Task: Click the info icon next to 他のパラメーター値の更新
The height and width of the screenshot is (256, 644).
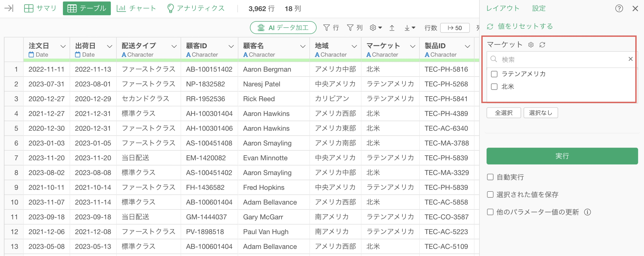Action: click(x=587, y=212)
